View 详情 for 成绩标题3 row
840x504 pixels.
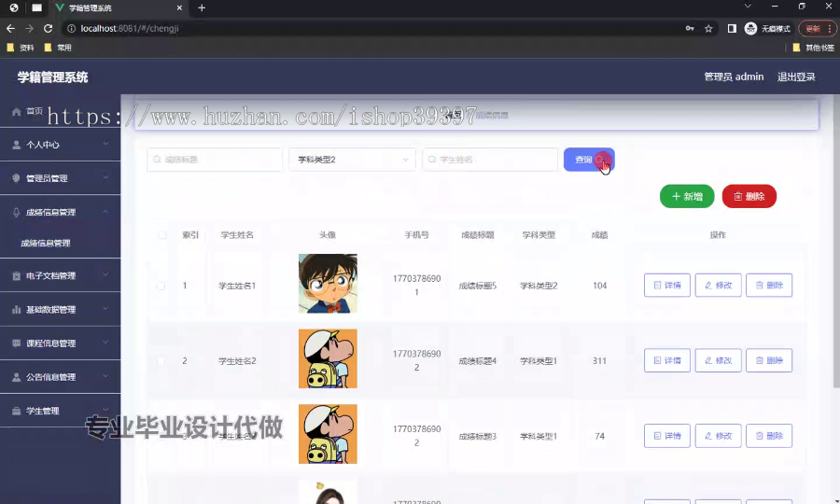667,436
